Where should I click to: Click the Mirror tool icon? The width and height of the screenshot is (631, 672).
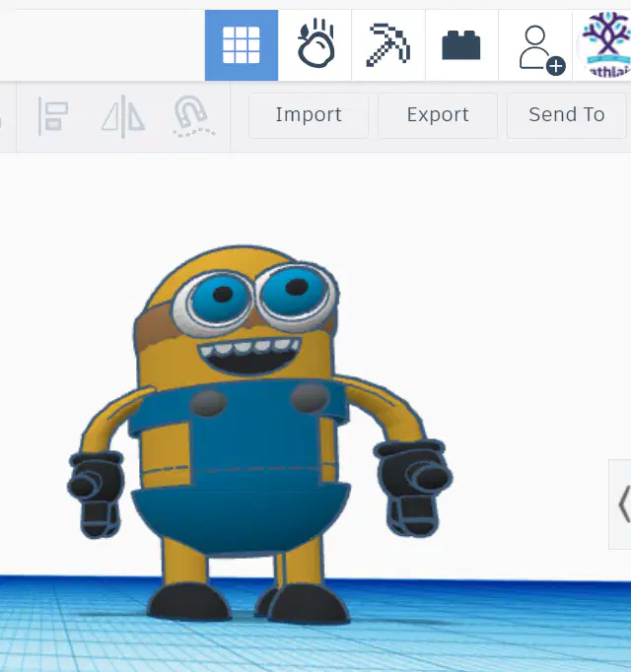pyautogui.click(x=123, y=115)
